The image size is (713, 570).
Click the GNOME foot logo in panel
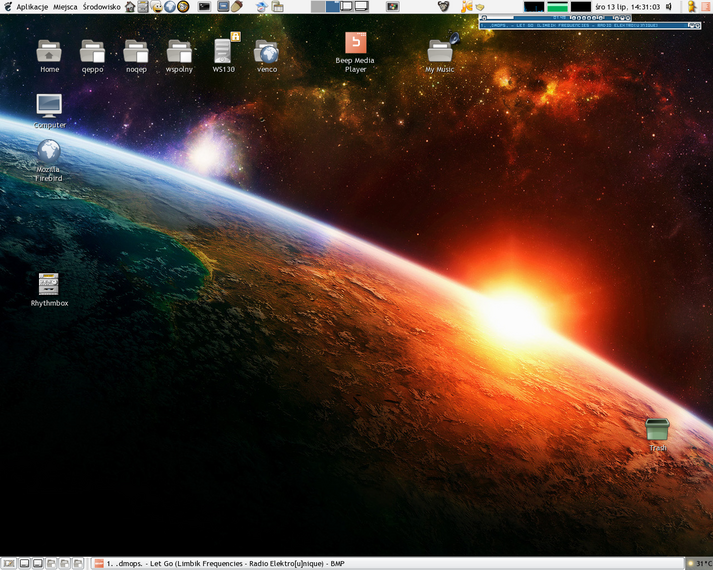tap(7, 6)
